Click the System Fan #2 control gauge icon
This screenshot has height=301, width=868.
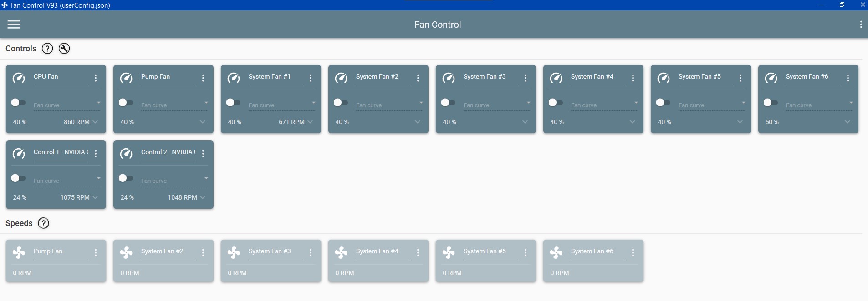point(341,78)
